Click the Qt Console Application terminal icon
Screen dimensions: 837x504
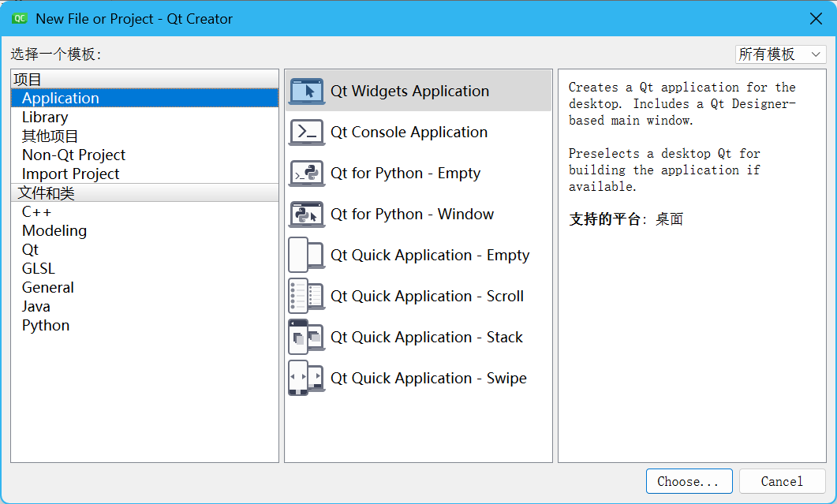pyautogui.click(x=306, y=133)
